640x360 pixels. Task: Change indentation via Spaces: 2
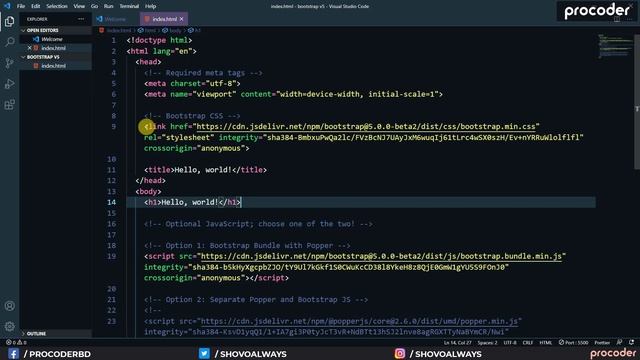[487, 342]
